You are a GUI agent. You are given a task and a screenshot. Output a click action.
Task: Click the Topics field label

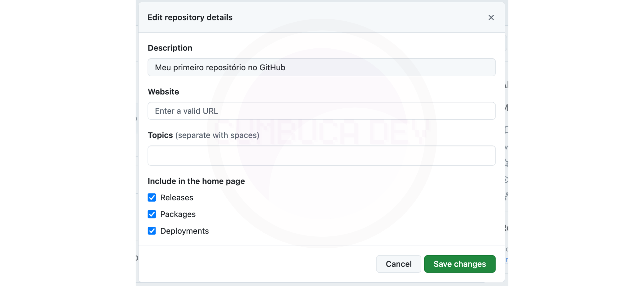pos(160,135)
